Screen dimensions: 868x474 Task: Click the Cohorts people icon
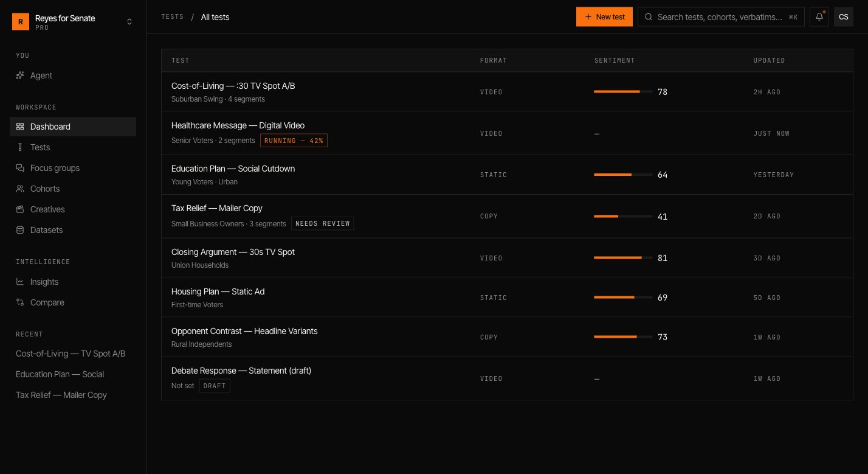[20, 189]
